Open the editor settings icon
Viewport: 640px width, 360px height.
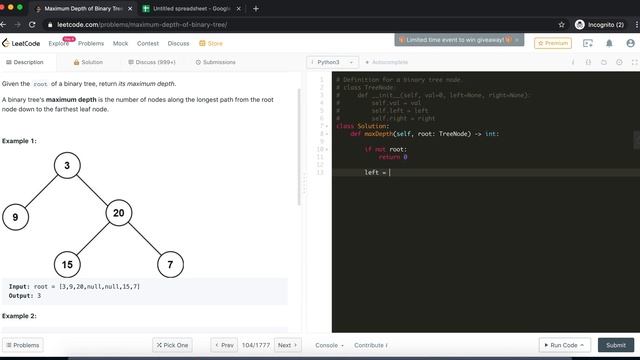coord(619,62)
